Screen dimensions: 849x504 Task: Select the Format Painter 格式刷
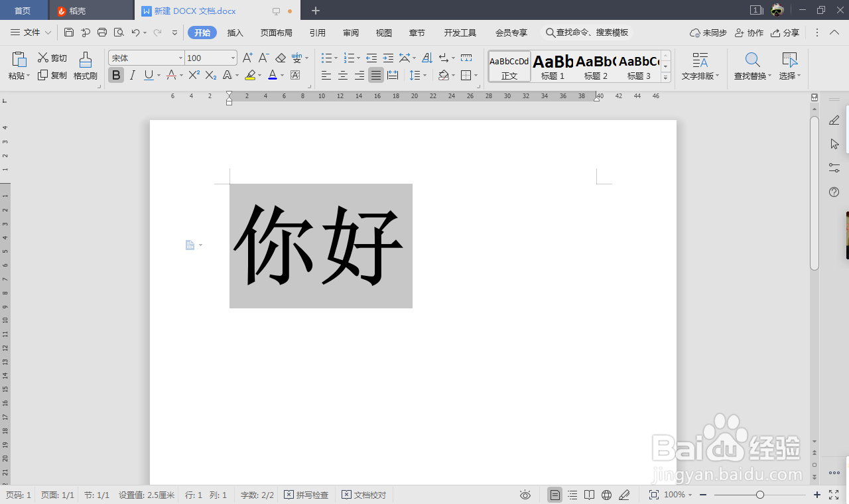point(86,66)
